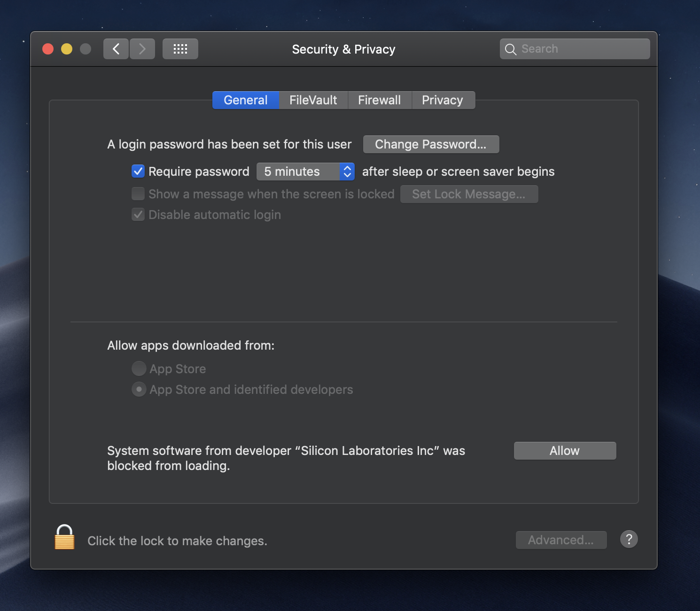Click the Silicon Laboratories blocked message text

point(286,458)
